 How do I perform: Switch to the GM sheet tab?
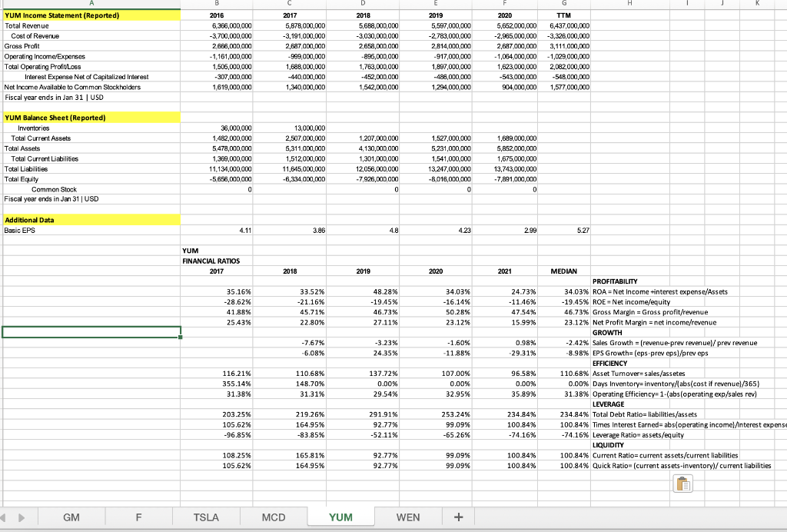tap(71, 517)
